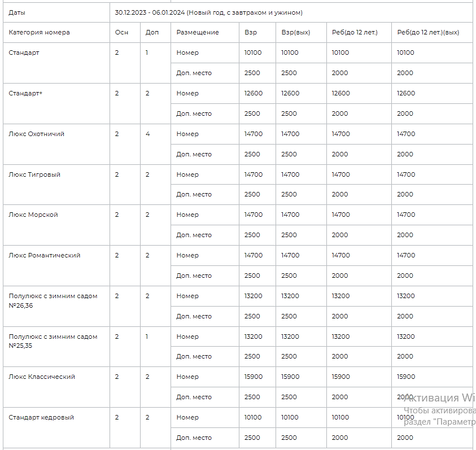Select the Люкс Морской row label
476x450 pixels.
pyautogui.click(x=33, y=215)
